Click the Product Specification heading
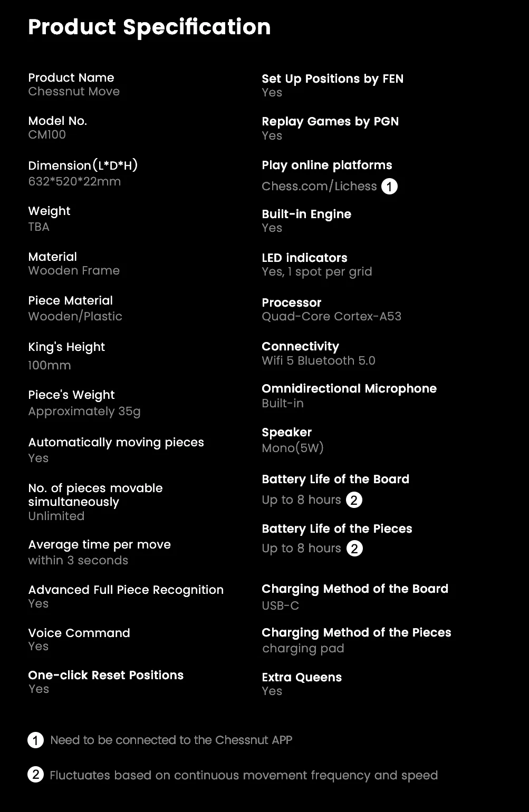529x812 pixels. click(x=149, y=27)
